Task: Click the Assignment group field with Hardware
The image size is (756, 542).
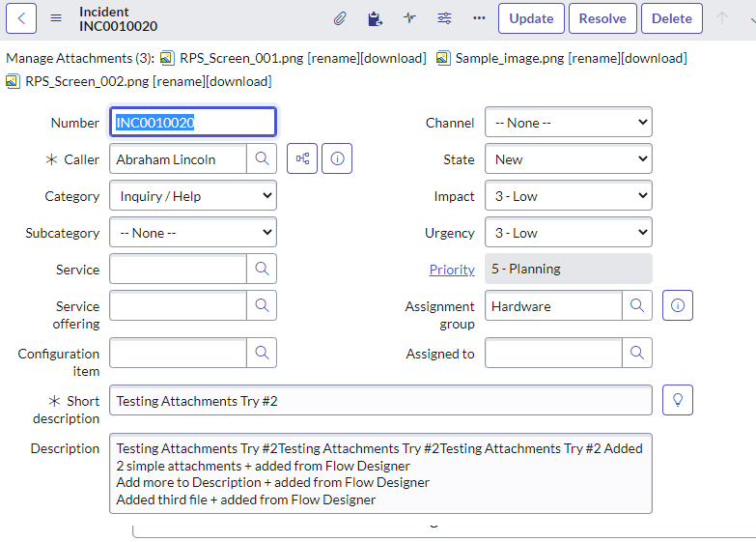Action: pos(553,305)
